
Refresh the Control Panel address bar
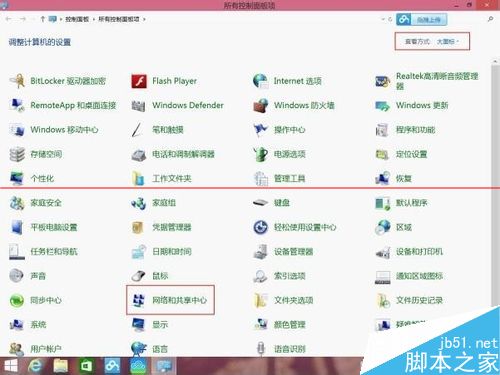pyautogui.click(x=390, y=19)
